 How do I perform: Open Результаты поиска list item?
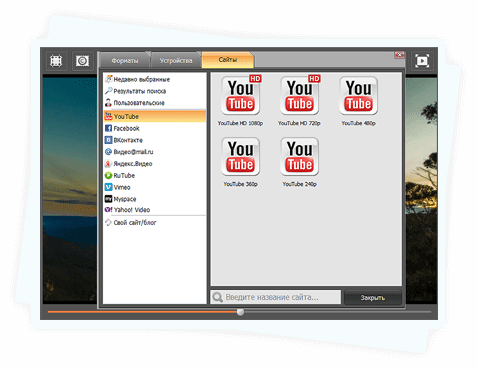click(x=155, y=91)
